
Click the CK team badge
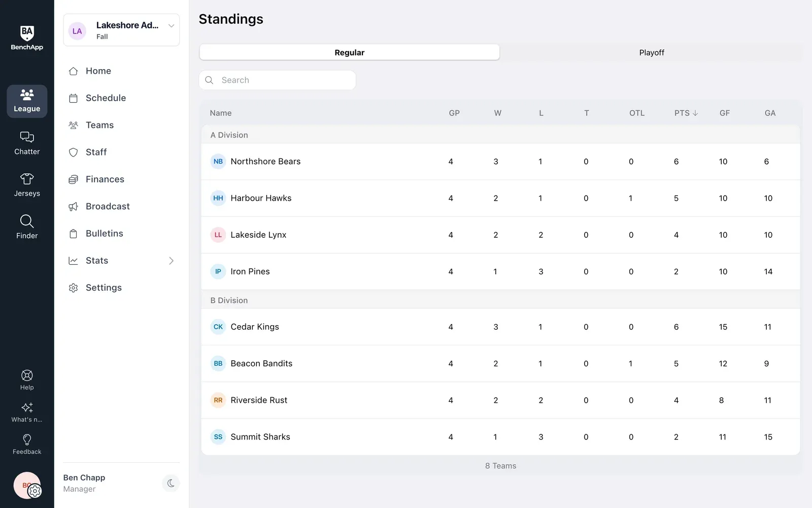[218, 327]
